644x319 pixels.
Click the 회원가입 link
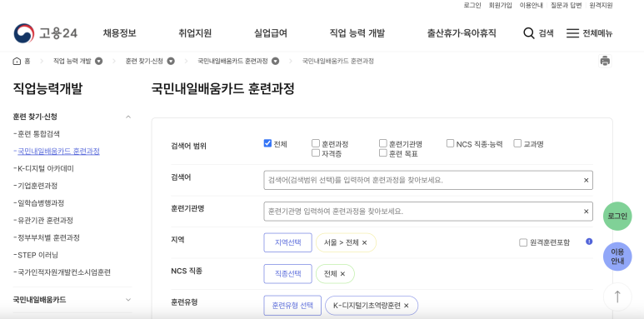(500, 5)
